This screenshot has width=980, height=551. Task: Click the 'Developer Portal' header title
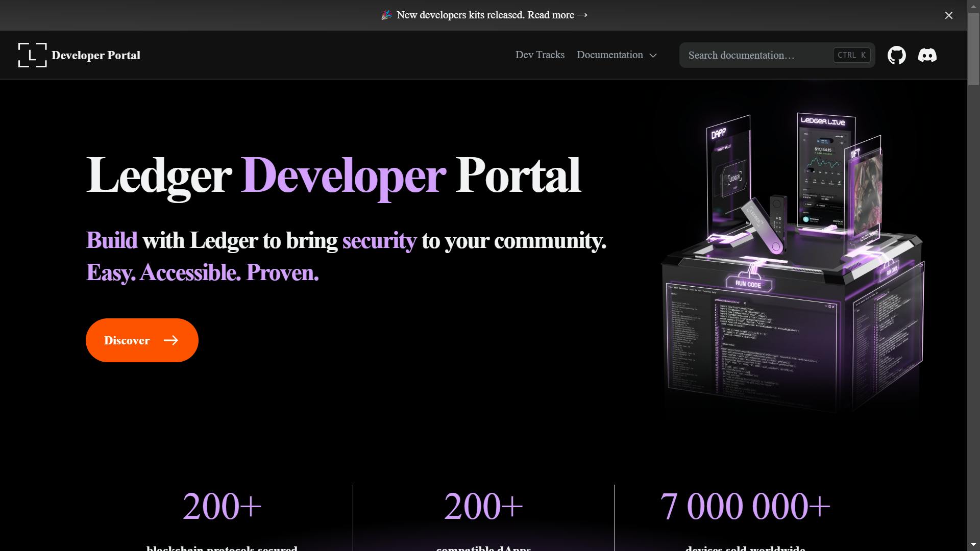[x=96, y=55]
